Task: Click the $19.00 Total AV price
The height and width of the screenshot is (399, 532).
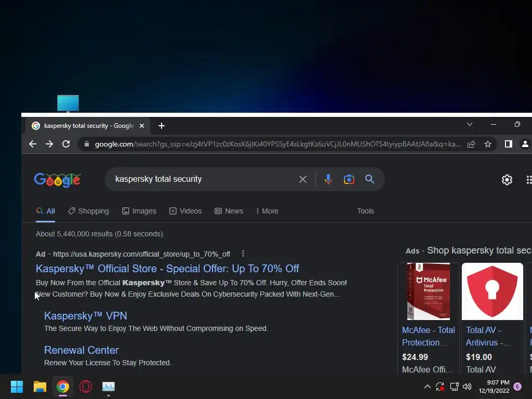Action: click(x=478, y=357)
